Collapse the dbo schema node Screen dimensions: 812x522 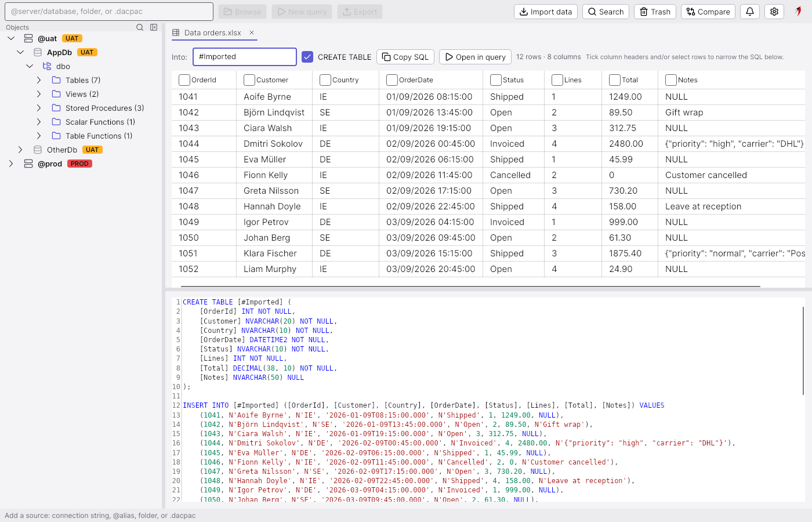[30, 66]
